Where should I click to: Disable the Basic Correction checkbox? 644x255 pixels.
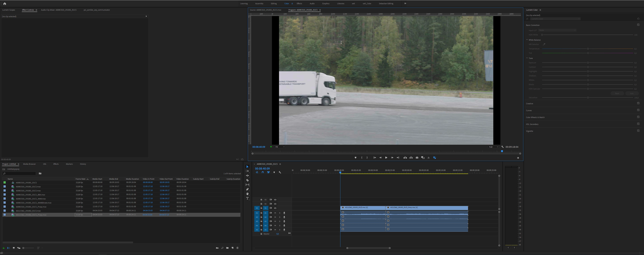(x=638, y=25)
